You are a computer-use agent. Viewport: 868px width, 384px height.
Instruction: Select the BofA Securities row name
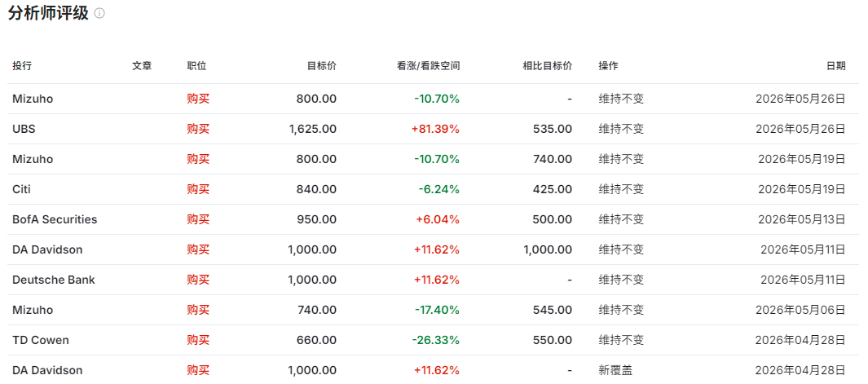(55, 219)
